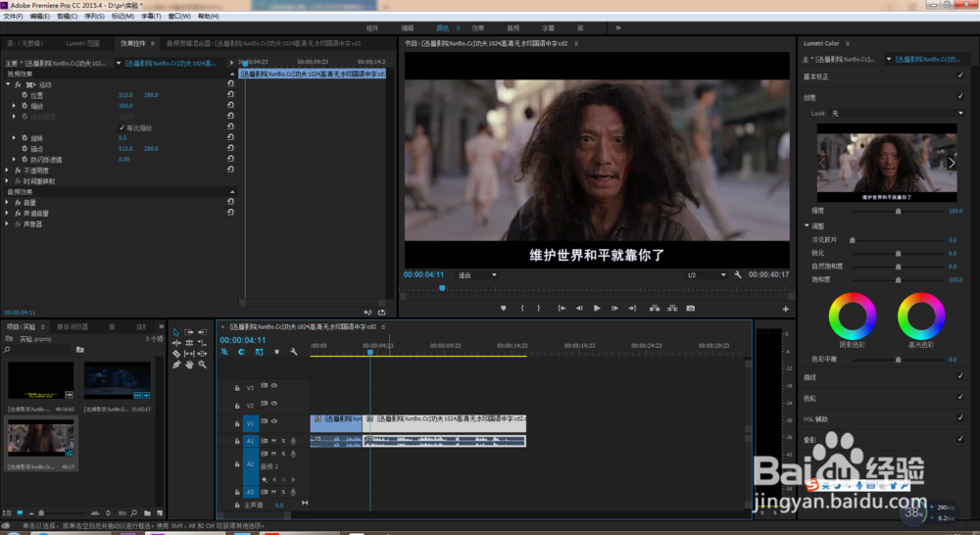Toggle animation stopwatch for Position
The image size is (980, 535).
[x=24, y=95]
